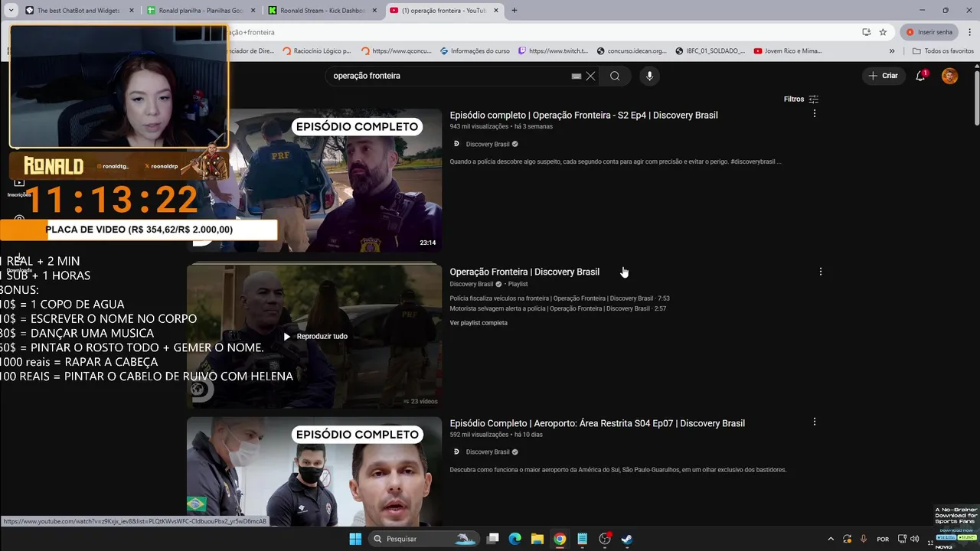Visit Discovery Brasil channel under S2 Ep4 video

coord(487,144)
